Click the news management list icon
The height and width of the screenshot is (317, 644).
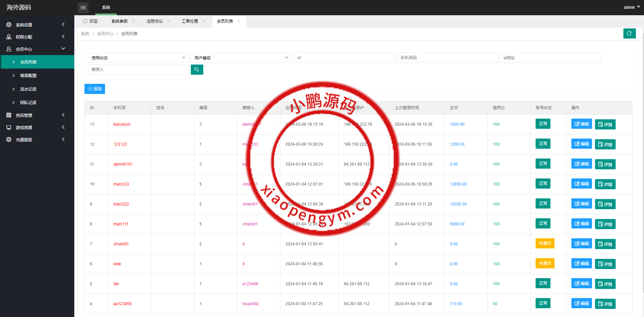pyautogui.click(x=9, y=115)
